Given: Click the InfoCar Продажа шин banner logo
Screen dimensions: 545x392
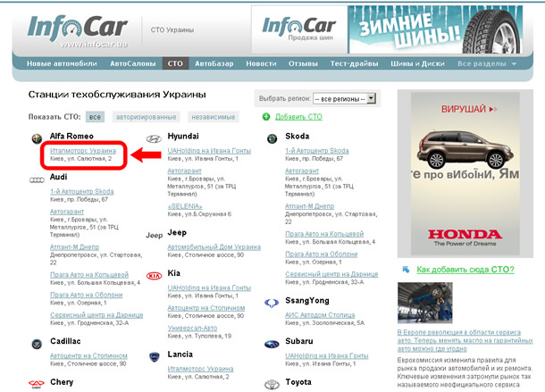Looking at the screenshot, I should tap(299, 29).
